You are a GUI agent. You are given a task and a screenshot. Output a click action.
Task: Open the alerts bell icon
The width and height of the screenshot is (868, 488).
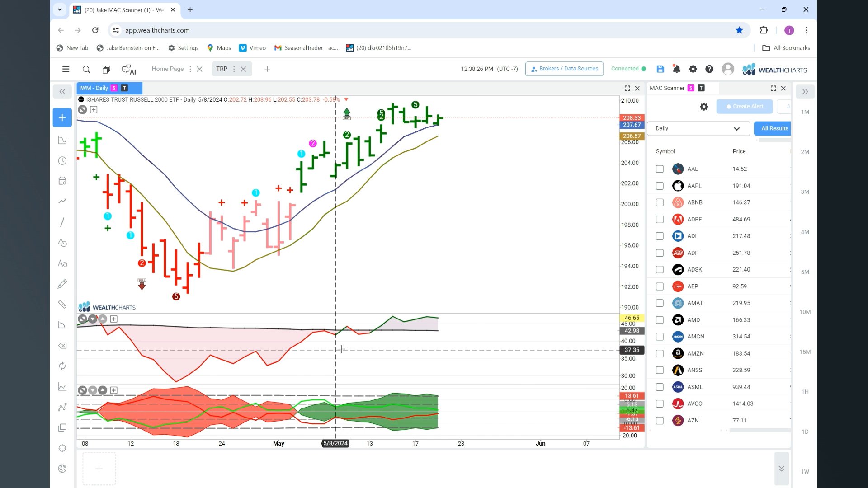click(x=677, y=69)
